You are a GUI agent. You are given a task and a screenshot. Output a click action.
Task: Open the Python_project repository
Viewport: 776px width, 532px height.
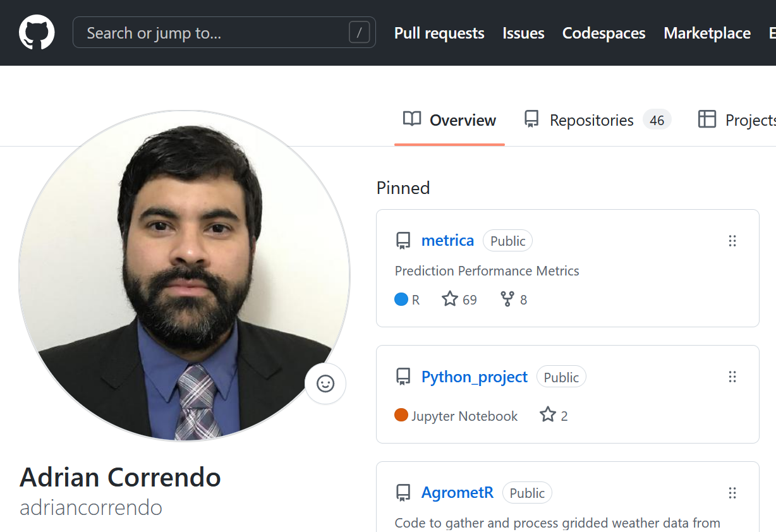pos(475,377)
